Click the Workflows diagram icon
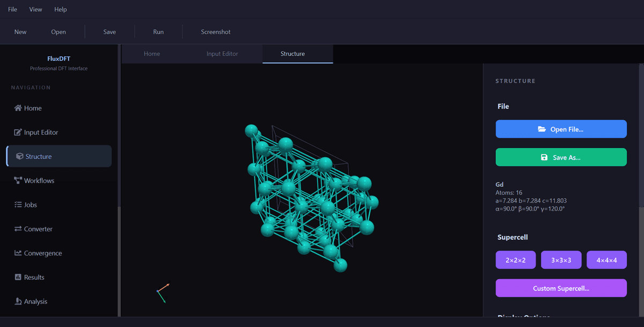 coord(18,180)
